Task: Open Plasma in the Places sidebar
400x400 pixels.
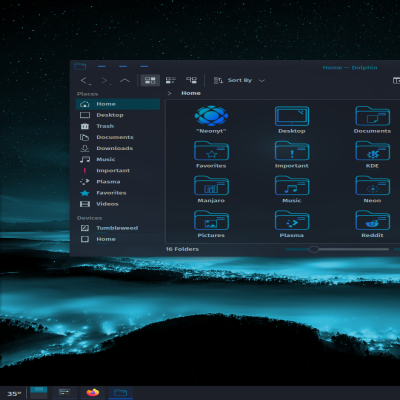Action: click(118, 182)
